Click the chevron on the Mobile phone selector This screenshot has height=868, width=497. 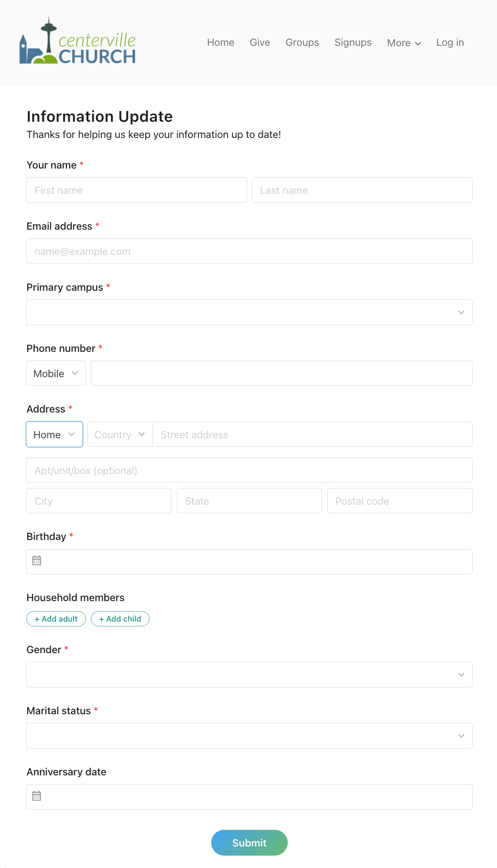click(x=75, y=373)
